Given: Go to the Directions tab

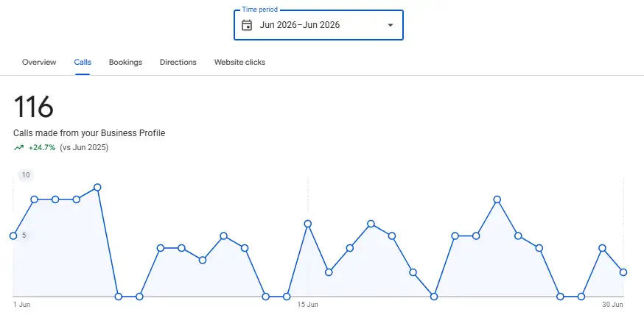Looking at the screenshot, I should (178, 63).
